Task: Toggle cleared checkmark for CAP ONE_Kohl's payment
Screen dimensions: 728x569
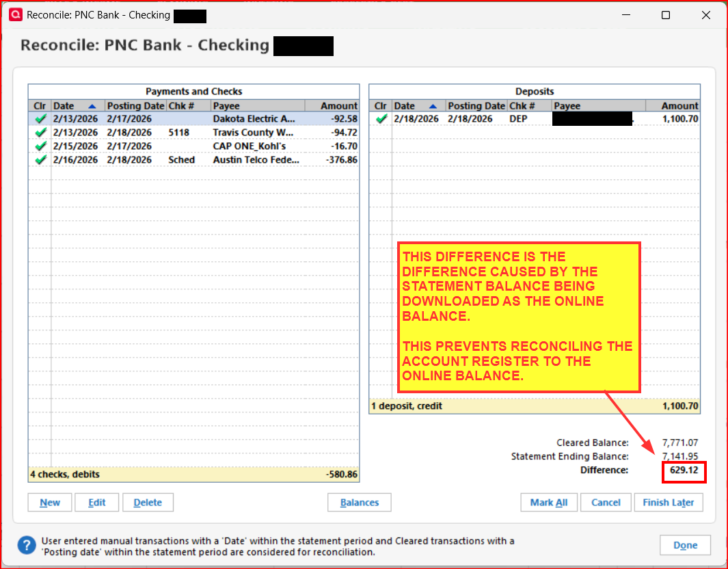Action: tap(41, 146)
